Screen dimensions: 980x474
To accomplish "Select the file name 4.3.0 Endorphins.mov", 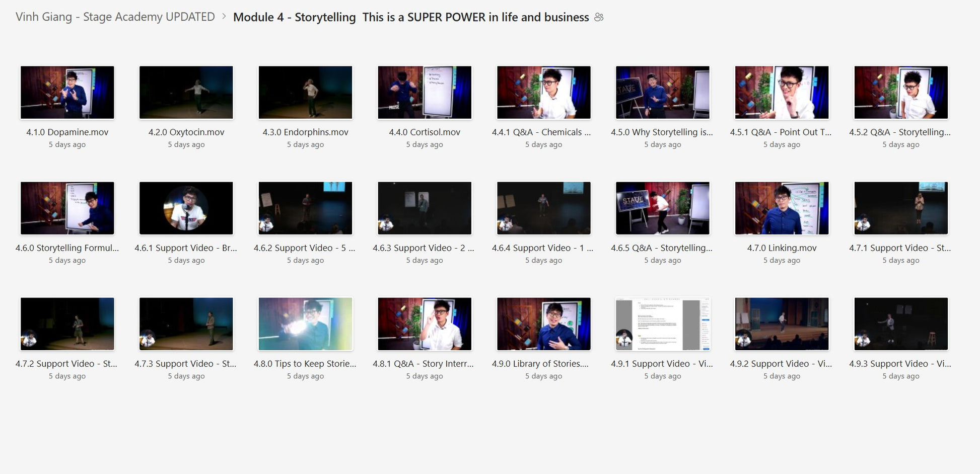I will pos(306,132).
